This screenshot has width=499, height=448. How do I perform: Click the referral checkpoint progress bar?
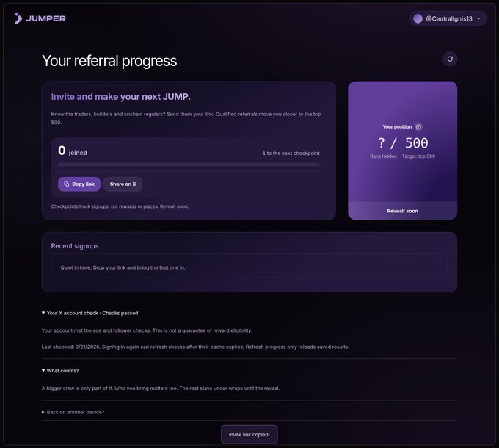pos(189,165)
